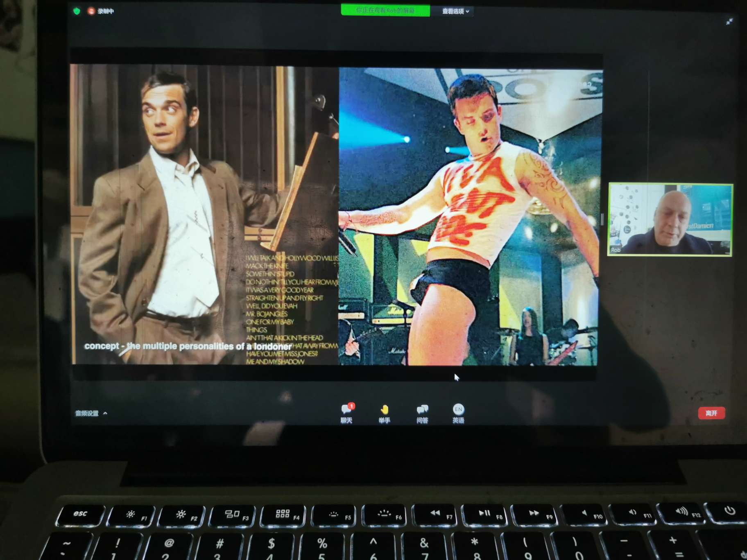747x560 pixels.
Task: Click the green 'viewing Rob's screen' banner
Action: click(x=385, y=10)
